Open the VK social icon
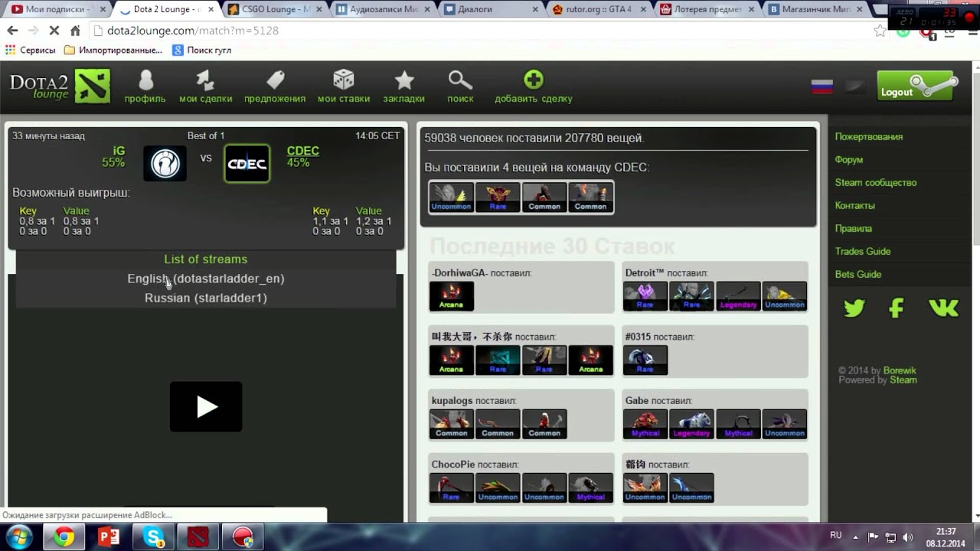This screenshot has width=980, height=551. 943,308
